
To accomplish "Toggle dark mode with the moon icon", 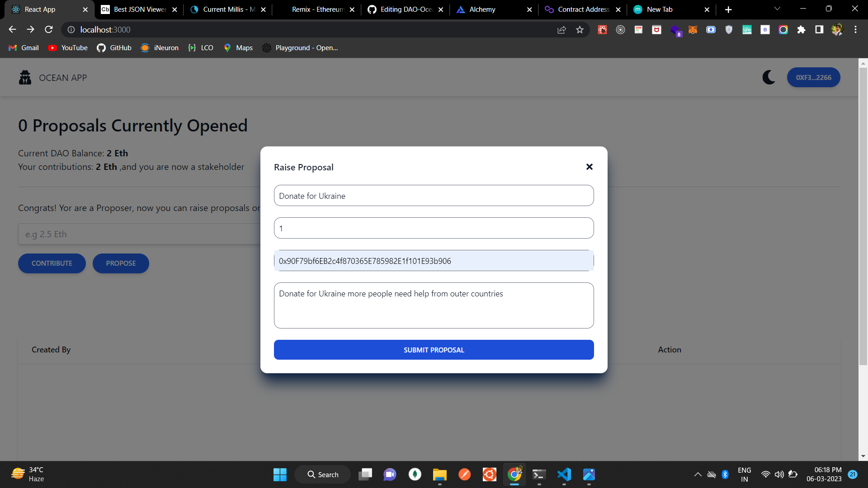I will (x=769, y=77).
